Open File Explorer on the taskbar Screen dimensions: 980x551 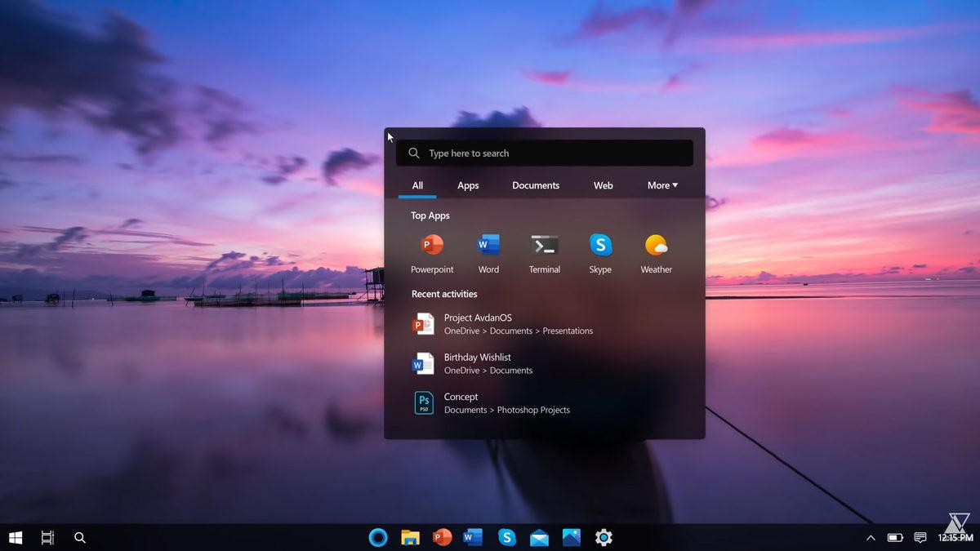[410, 537]
